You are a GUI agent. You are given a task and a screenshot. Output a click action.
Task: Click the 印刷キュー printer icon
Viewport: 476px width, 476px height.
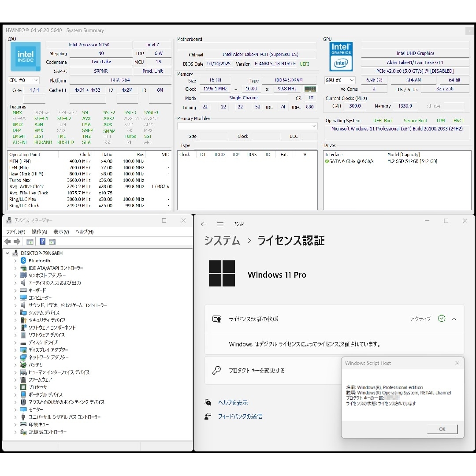click(x=23, y=424)
